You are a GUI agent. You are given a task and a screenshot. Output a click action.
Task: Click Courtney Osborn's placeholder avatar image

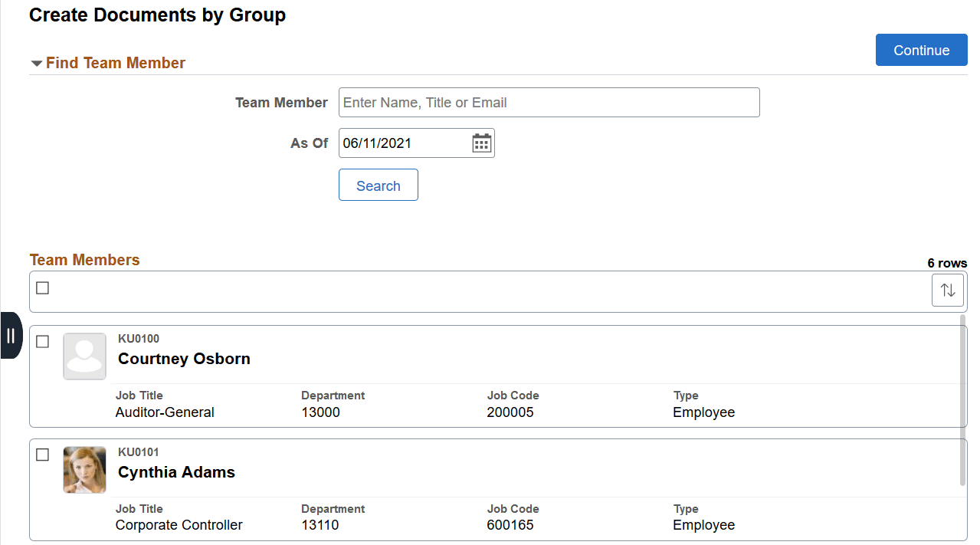[84, 356]
